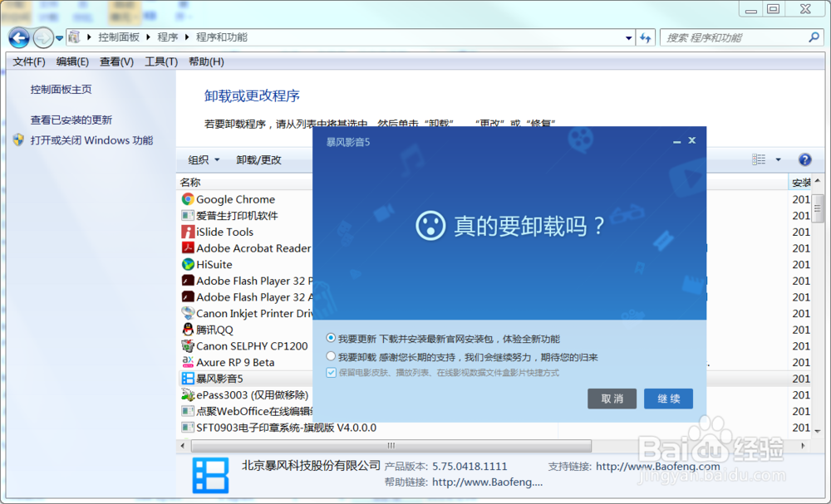Expand the view options dropdown arrow
Image resolution: width=831 pixels, height=504 pixels.
(778, 159)
